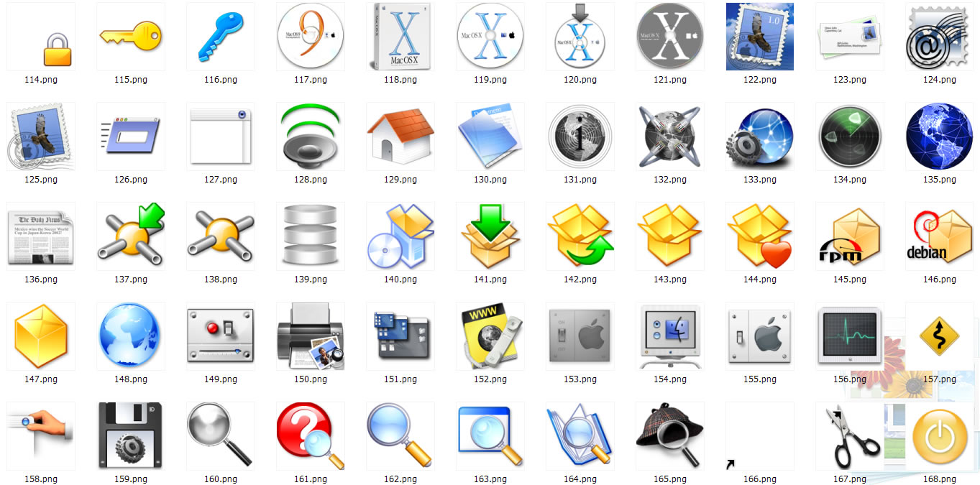980x485 pixels.
Task: Click the filename 149.png
Action: [221, 379]
